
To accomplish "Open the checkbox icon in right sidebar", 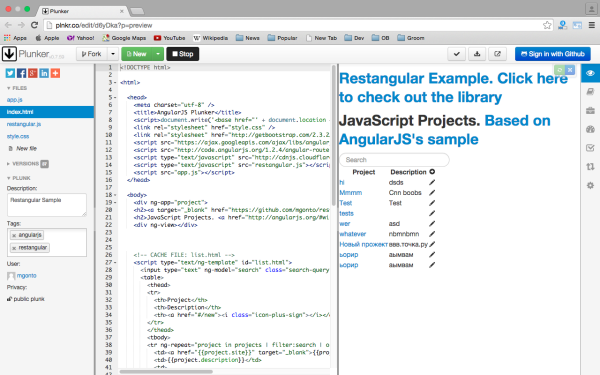I will [x=590, y=148].
